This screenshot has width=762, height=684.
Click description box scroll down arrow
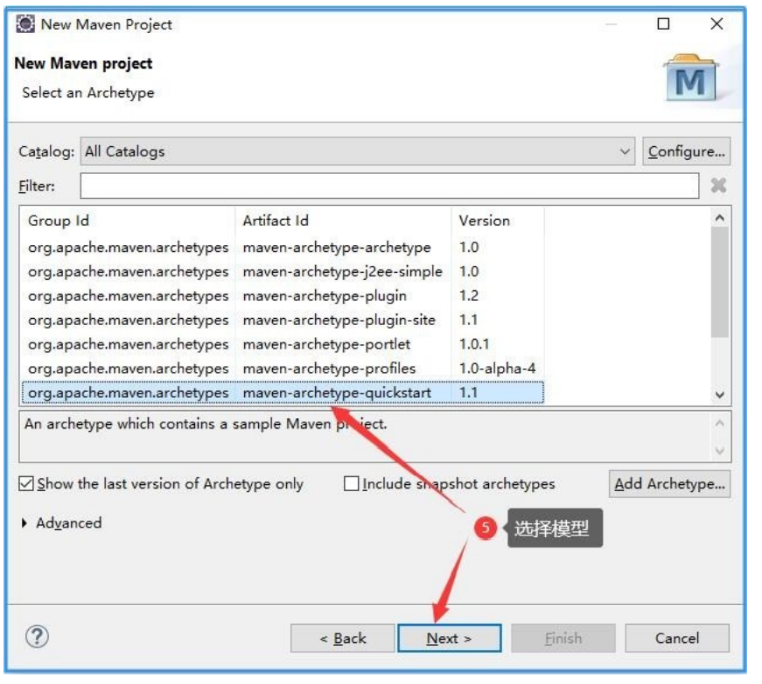click(720, 450)
